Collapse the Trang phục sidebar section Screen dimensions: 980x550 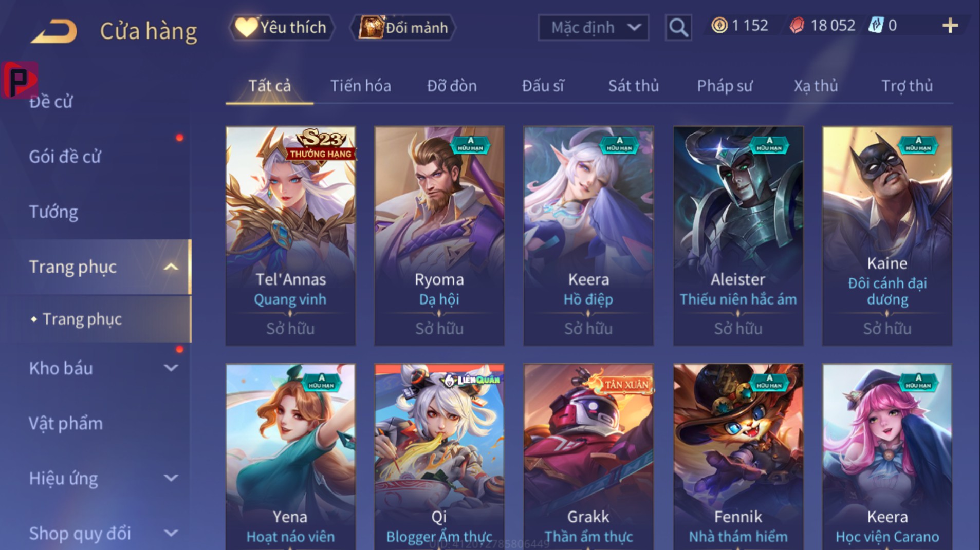(x=171, y=267)
